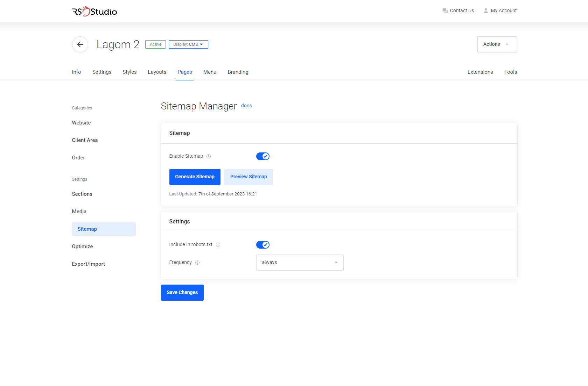Toggle the Enable Sitemap switch
This screenshot has height=386, width=588.
pyautogui.click(x=262, y=156)
